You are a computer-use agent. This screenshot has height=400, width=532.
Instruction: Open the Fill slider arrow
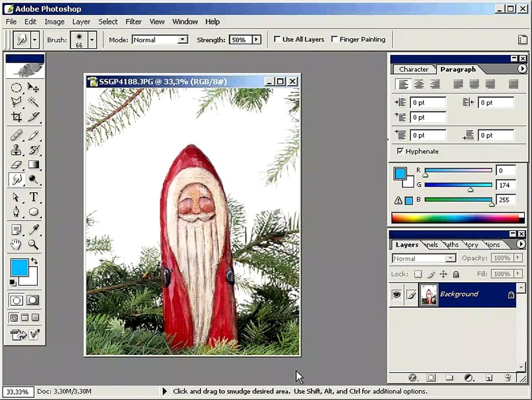[x=518, y=274]
